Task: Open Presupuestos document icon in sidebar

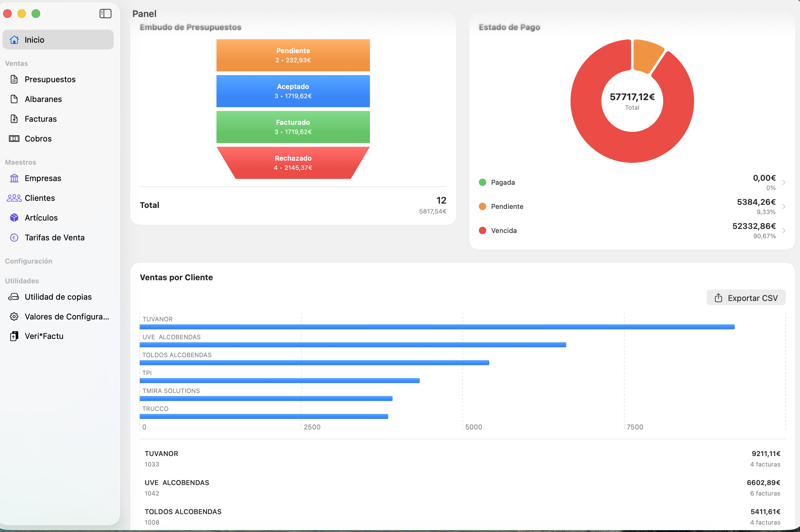Action: 14,79
